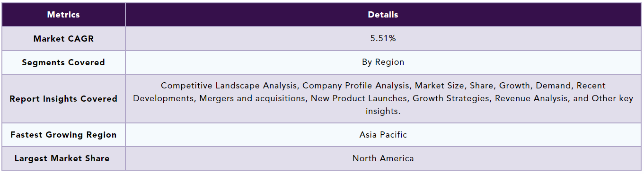Screen dimensions: 644x174
Task: Click the Company Profile Analysis text
Action: pyautogui.click(x=355, y=86)
